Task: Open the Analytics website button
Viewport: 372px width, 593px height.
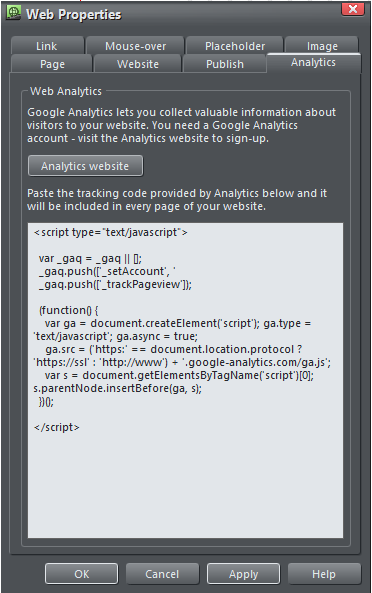Action: click(x=85, y=166)
